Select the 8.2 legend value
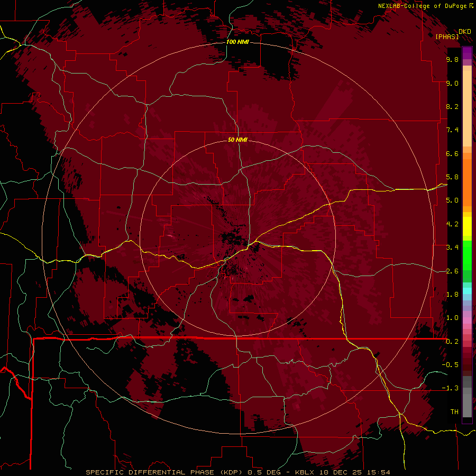 (x=452, y=106)
